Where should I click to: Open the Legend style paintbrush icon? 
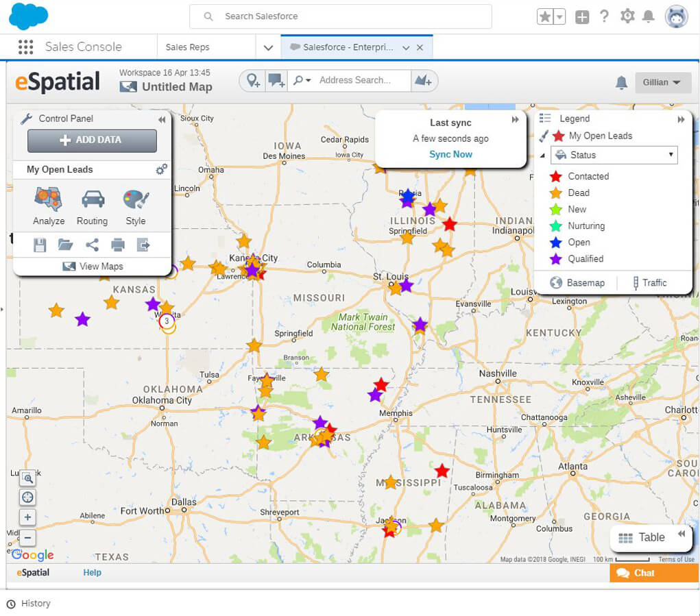coord(543,136)
